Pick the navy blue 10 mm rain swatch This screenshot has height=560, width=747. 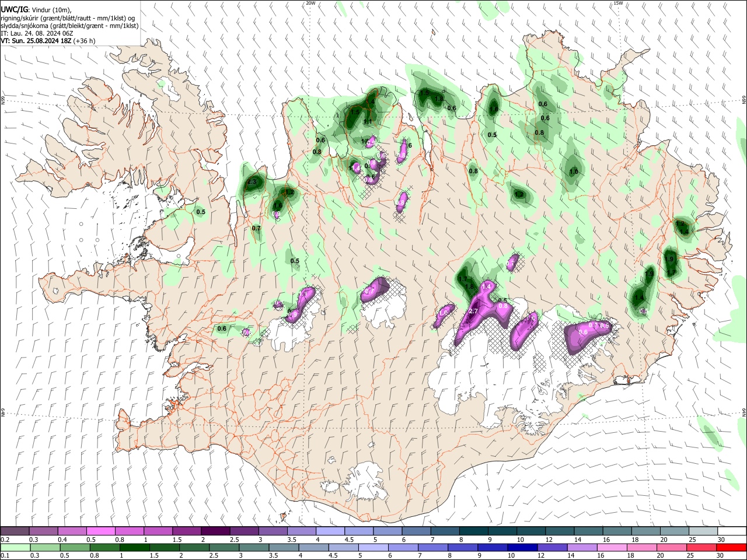tap(522, 547)
